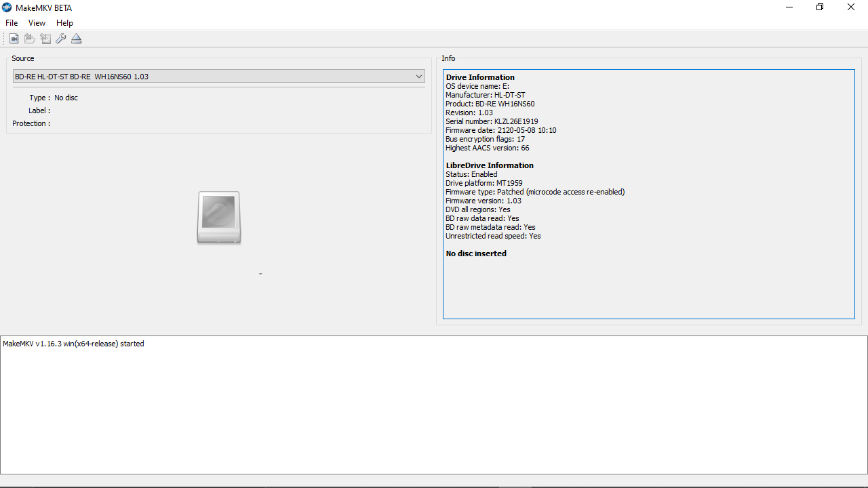Click 'Firmware date: 2120-05-08 10:10' line
This screenshot has width=868, height=488.
tap(501, 130)
